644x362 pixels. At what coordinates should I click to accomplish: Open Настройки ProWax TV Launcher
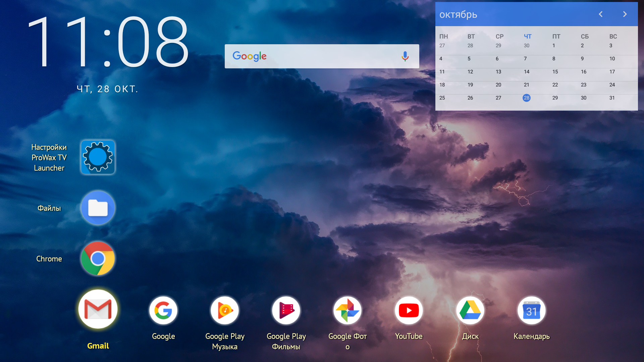(x=98, y=157)
